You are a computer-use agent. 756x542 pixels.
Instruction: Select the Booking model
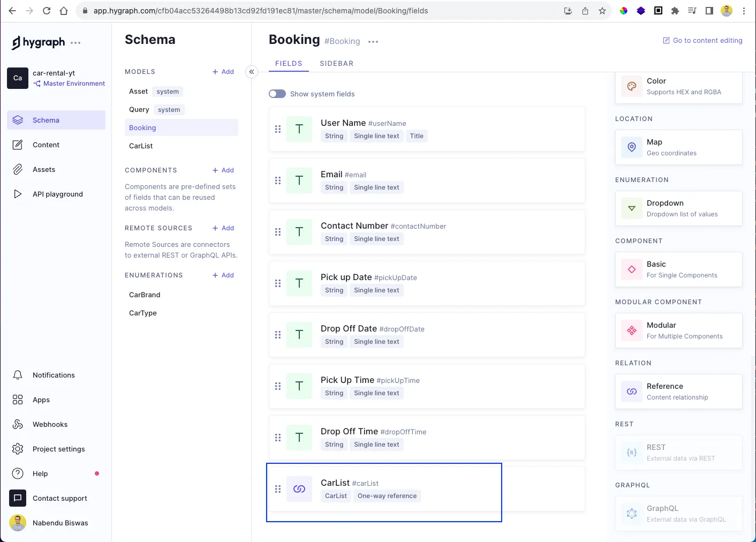click(x=182, y=127)
